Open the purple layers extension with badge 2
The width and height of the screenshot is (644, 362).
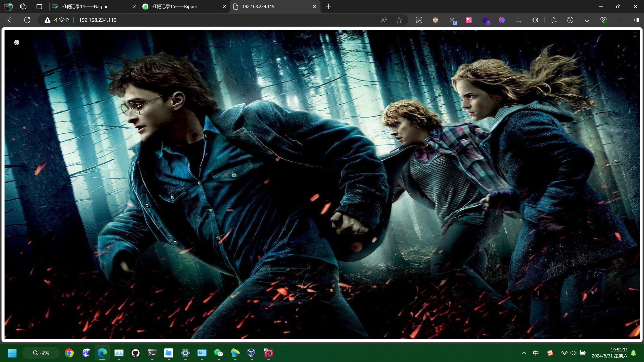point(486,20)
